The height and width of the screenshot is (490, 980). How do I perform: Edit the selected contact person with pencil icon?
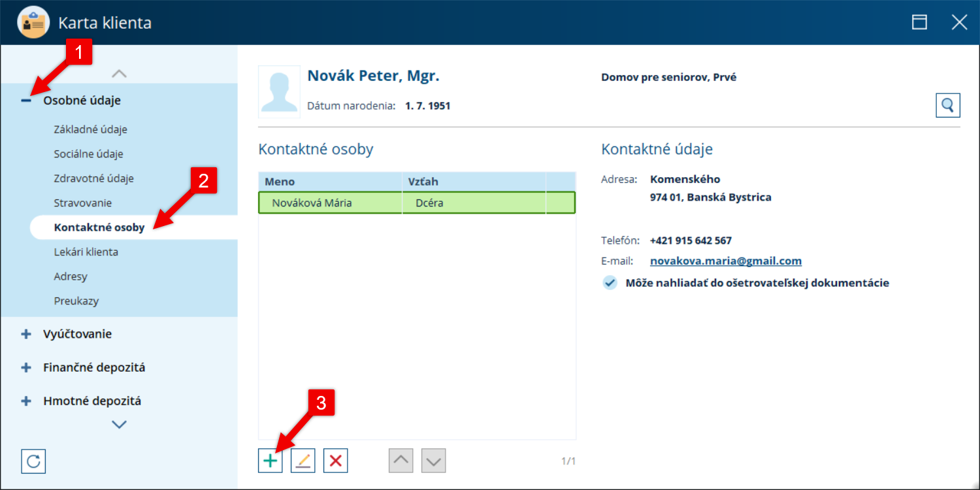point(303,461)
